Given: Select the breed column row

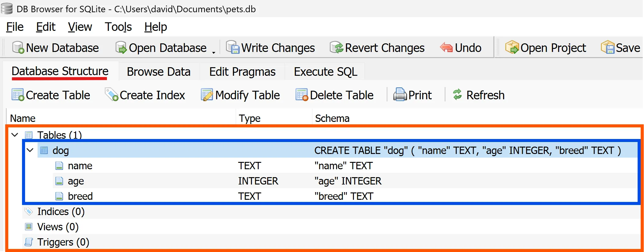Looking at the screenshot, I should click(80, 196).
